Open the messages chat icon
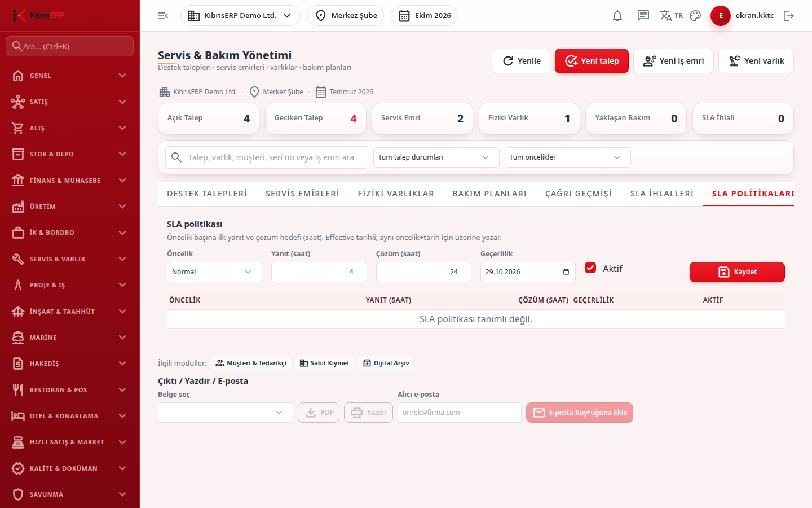The height and width of the screenshot is (508, 812). (643, 16)
